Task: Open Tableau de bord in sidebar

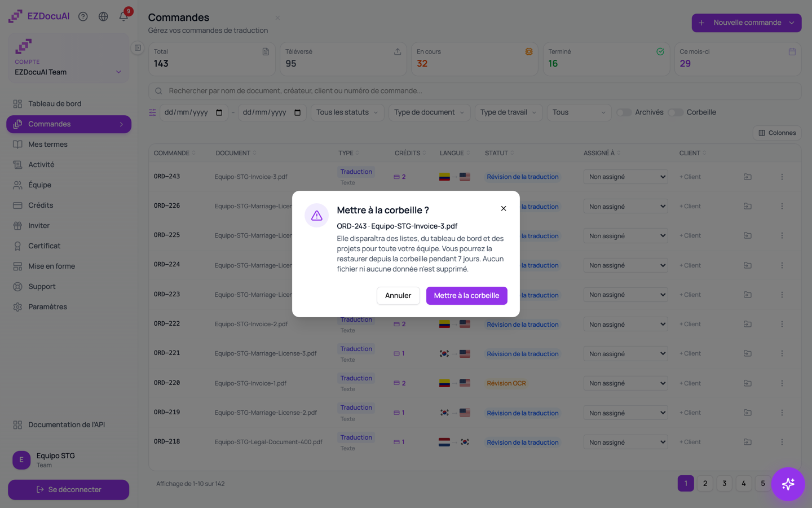Action: 69,104
